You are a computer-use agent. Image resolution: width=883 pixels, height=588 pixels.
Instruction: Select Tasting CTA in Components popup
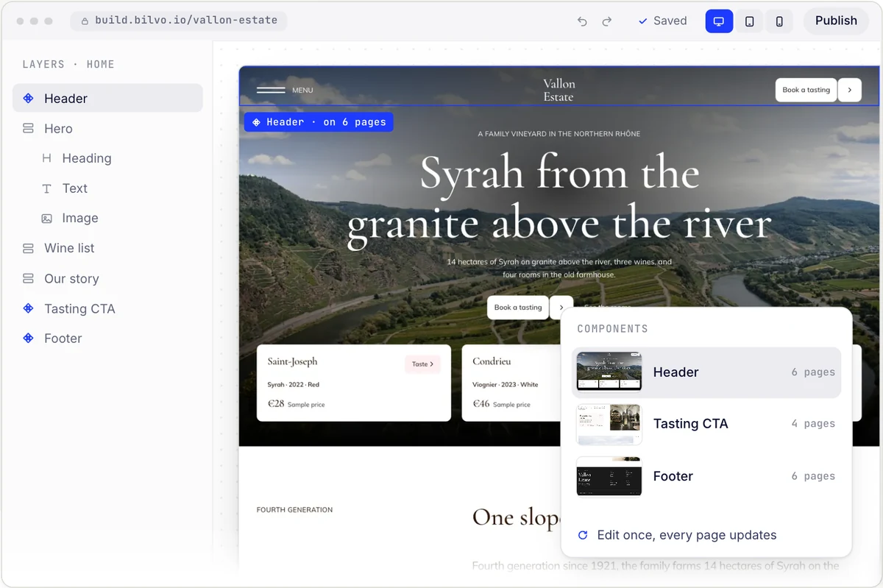706,424
